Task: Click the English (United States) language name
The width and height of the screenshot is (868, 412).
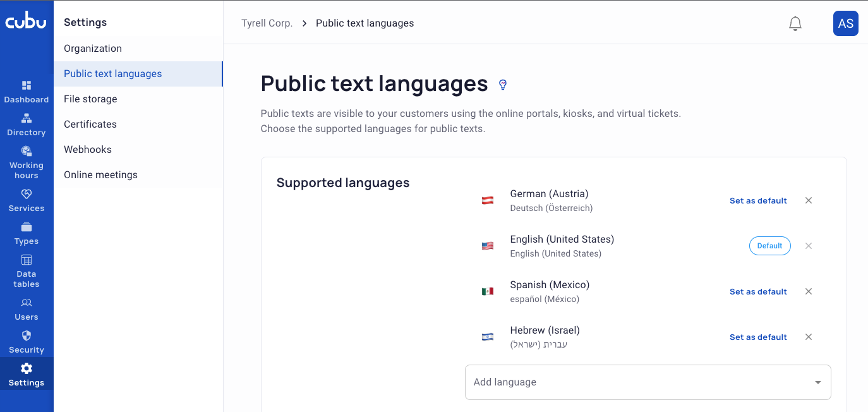Action: tap(562, 239)
